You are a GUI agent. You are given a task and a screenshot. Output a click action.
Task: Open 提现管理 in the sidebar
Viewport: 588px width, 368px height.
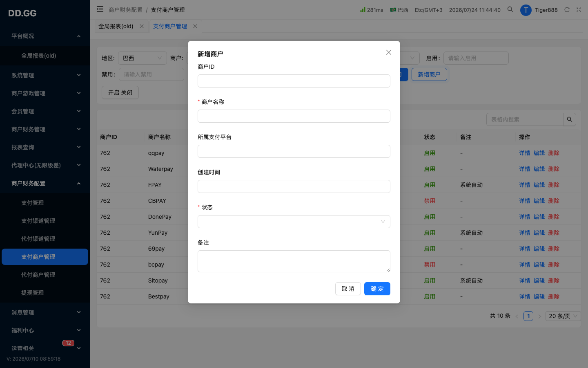pyautogui.click(x=45, y=293)
